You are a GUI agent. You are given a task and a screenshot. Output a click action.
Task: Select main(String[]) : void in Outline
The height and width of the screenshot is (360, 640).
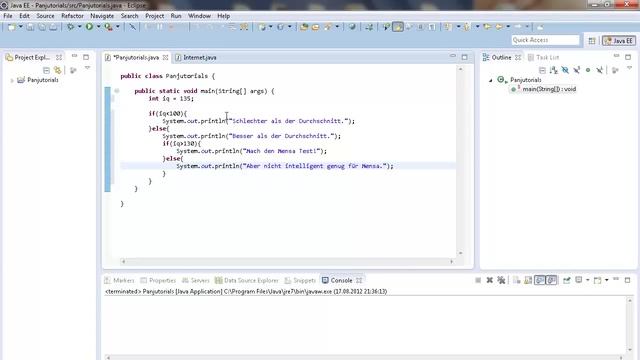coord(549,89)
